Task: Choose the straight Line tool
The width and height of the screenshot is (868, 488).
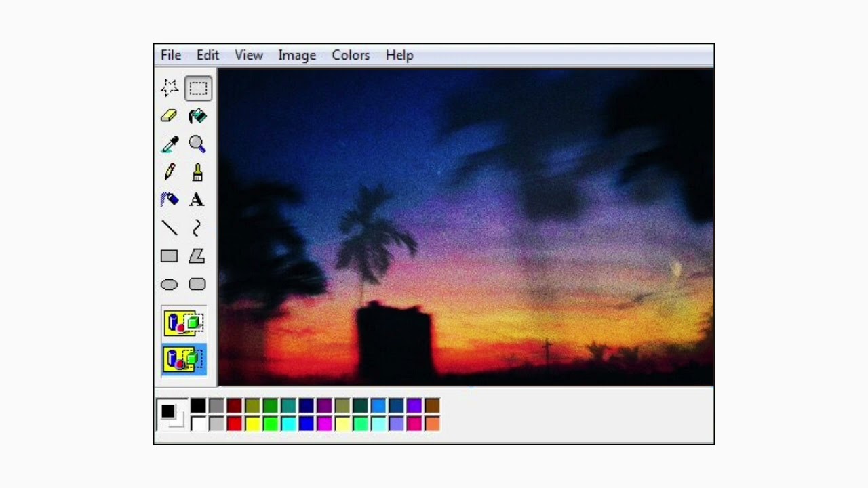Action: pos(170,228)
